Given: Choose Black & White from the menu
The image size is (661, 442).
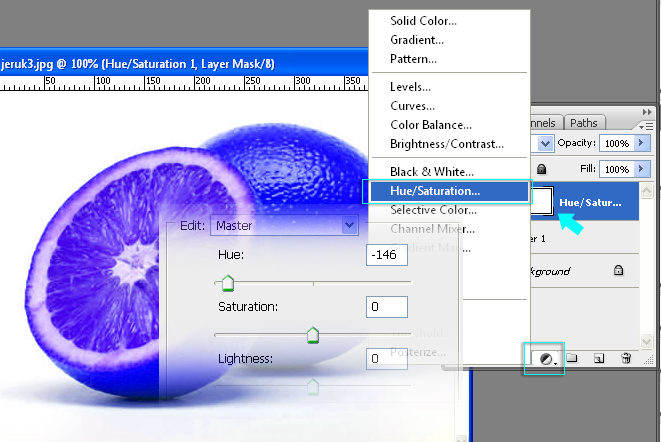Looking at the screenshot, I should click(x=432, y=172).
